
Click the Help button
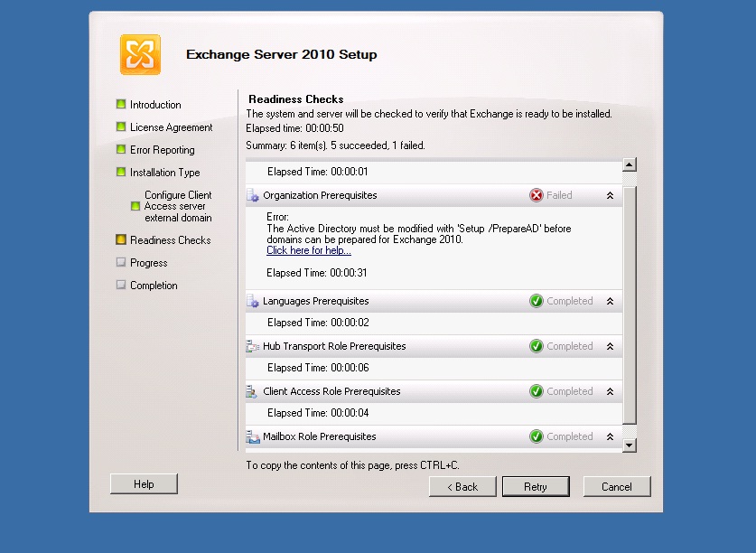144,484
